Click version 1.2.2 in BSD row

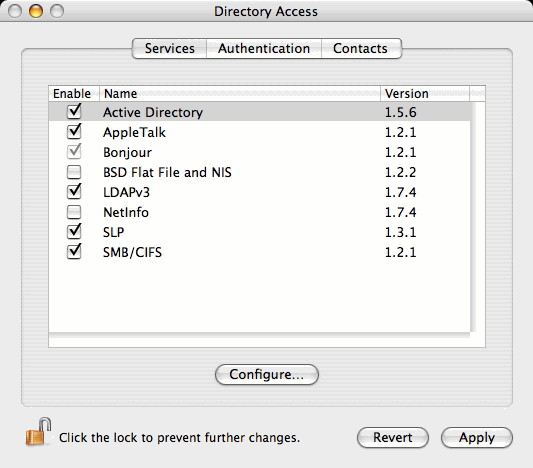point(400,172)
